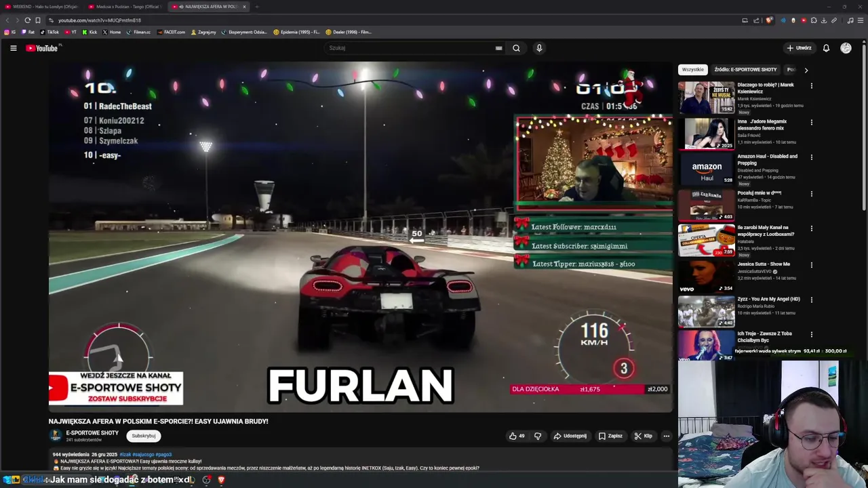Share page icon in the address bar
This screenshot has width=868, height=488.
click(x=756, y=20)
